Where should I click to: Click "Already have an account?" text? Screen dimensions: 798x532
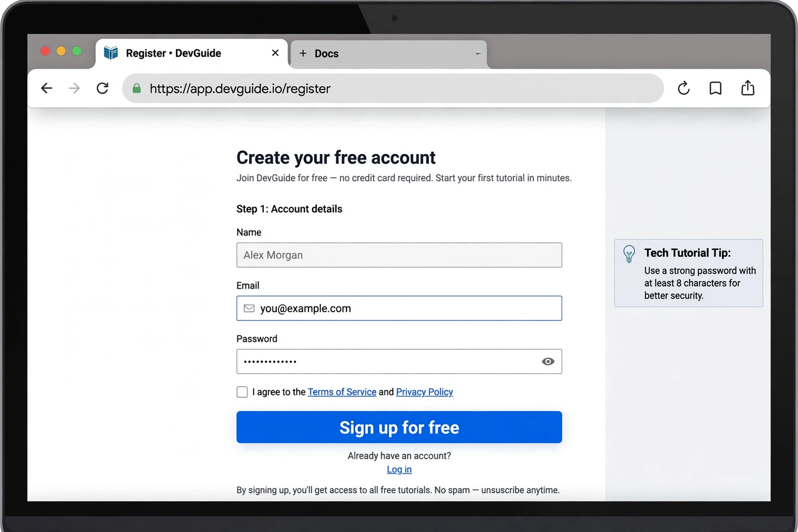pyautogui.click(x=399, y=456)
